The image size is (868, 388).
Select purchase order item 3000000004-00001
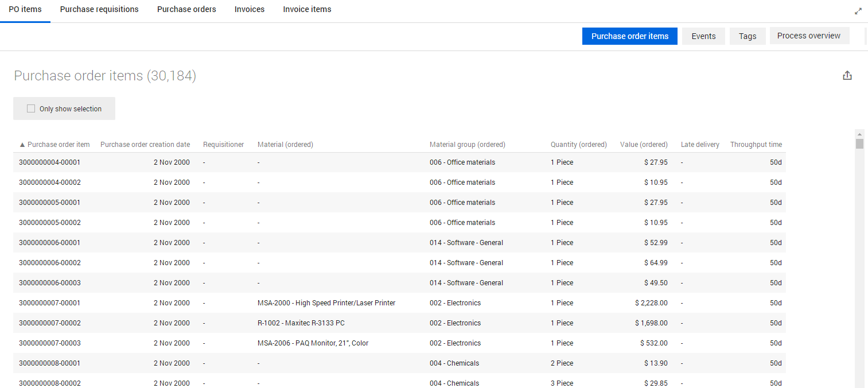49,162
